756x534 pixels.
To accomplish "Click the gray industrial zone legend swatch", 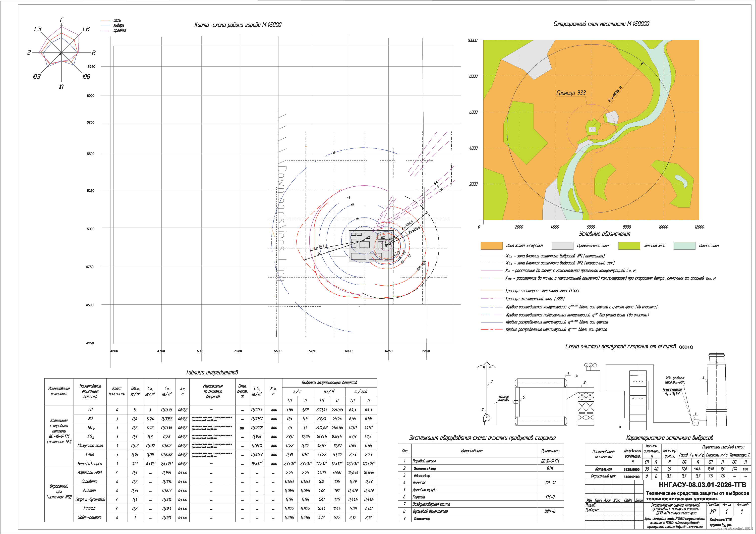I will (x=562, y=246).
